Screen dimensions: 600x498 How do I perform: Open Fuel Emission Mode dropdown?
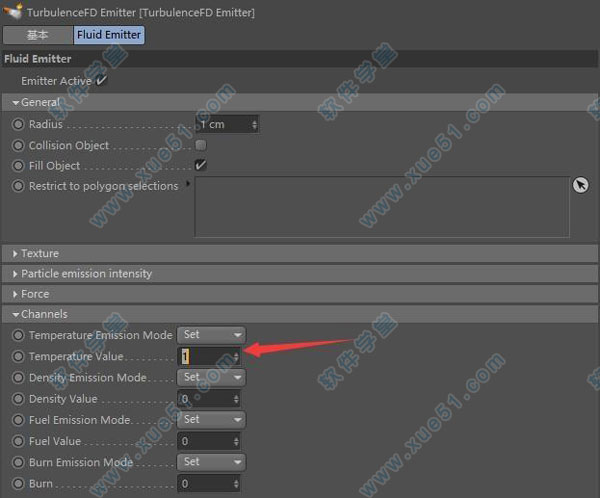tap(211, 420)
